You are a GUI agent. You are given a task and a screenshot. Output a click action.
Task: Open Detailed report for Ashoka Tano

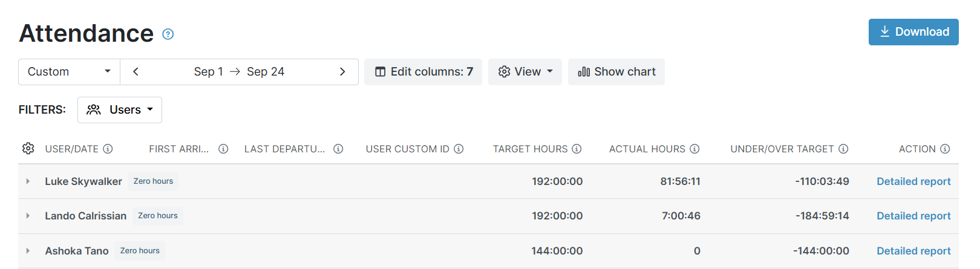coord(913,251)
